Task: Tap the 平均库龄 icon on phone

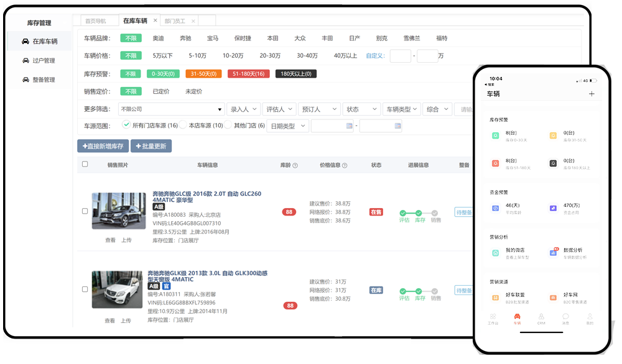Action: click(496, 208)
